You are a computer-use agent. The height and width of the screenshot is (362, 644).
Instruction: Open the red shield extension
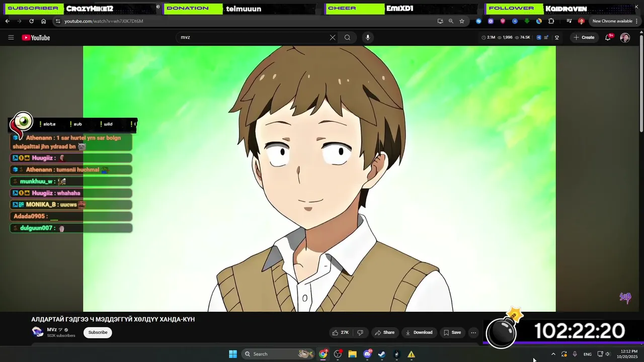(x=503, y=21)
